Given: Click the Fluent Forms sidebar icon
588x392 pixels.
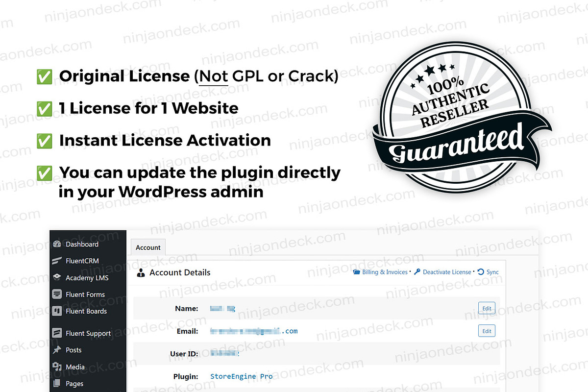Looking at the screenshot, I should 57,294.
